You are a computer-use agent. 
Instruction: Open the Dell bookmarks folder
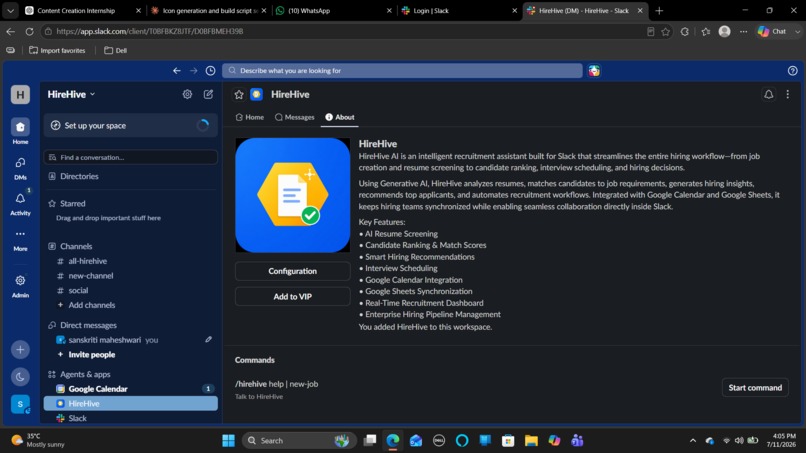tap(116, 50)
